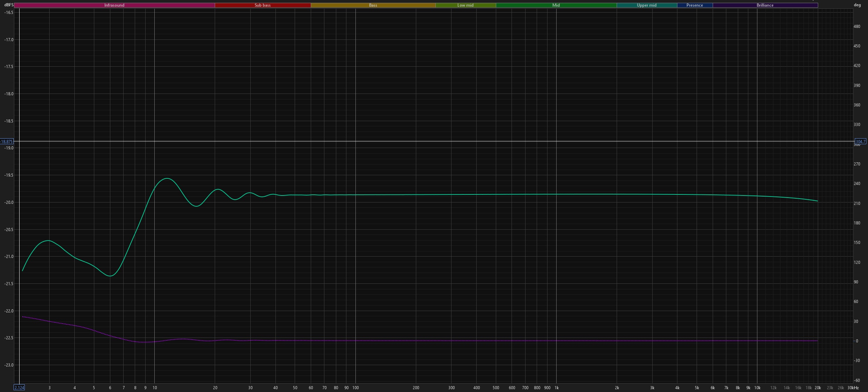868x392 pixels.
Task: Click the 450 degree axis tick
Action: tap(857, 46)
